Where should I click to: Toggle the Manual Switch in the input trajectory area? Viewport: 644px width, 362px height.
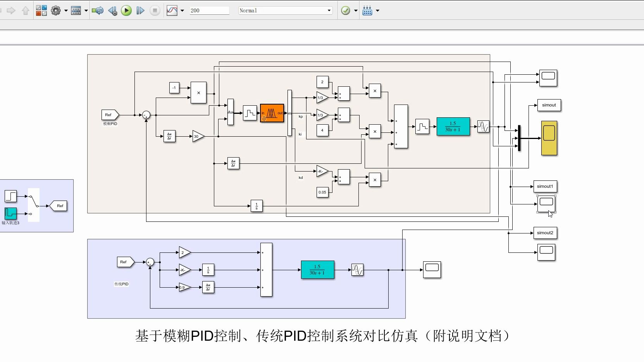point(34,206)
